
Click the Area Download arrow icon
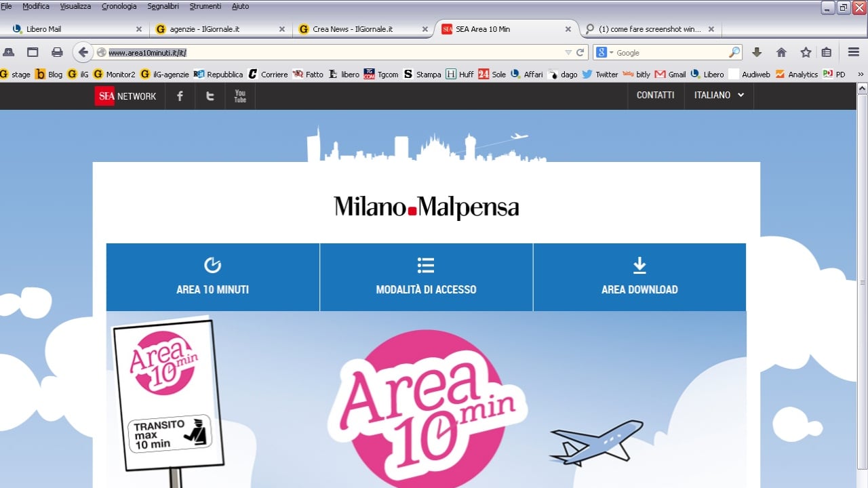coord(639,265)
